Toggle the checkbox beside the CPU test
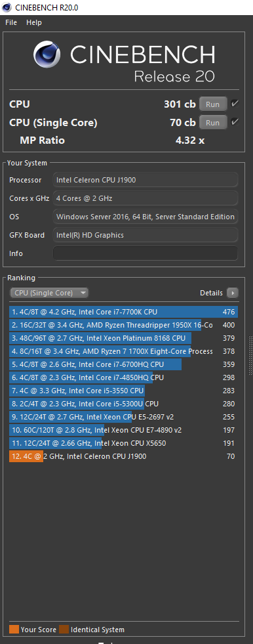 (x=235, y=104)
